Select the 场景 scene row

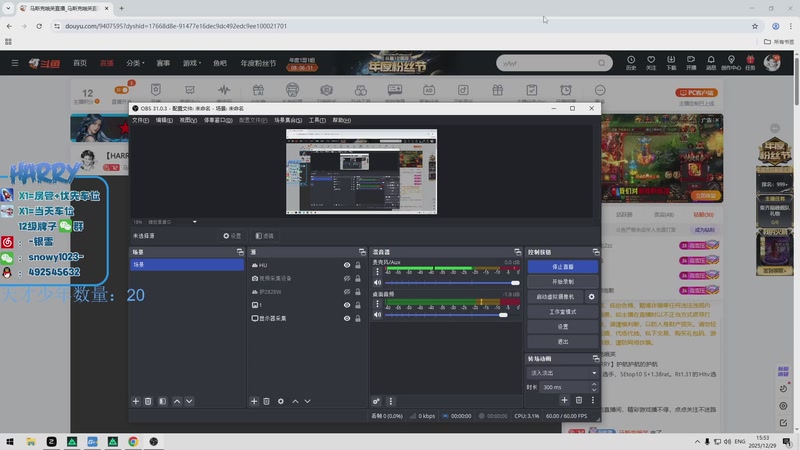coord(187,265)
